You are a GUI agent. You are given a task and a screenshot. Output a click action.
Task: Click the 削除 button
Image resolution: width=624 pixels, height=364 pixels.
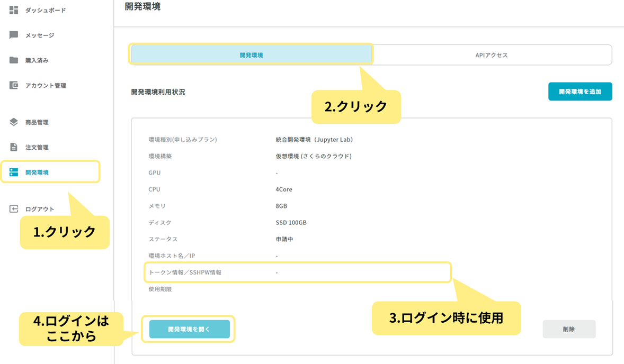coord(569,329)
